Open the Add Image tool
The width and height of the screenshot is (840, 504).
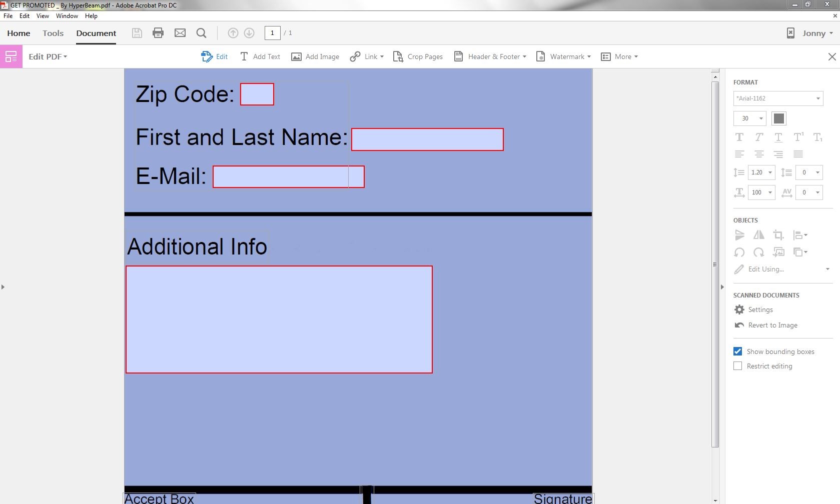click(x=315, y=56)
